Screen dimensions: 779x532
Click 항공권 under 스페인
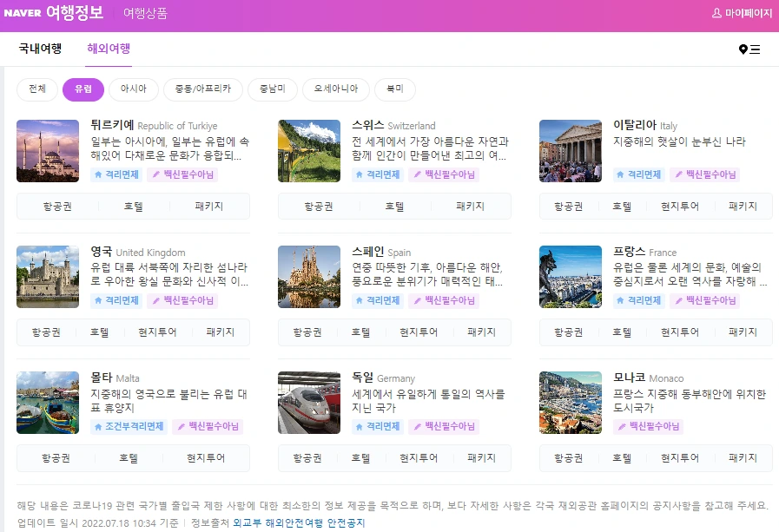(x=307, y=332)
